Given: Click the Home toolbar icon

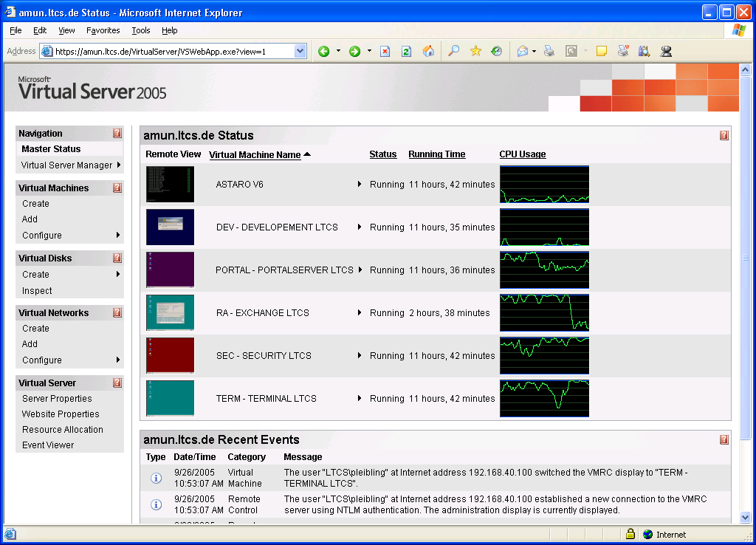Looking at the screenshot, I should (x=428, y=51).
